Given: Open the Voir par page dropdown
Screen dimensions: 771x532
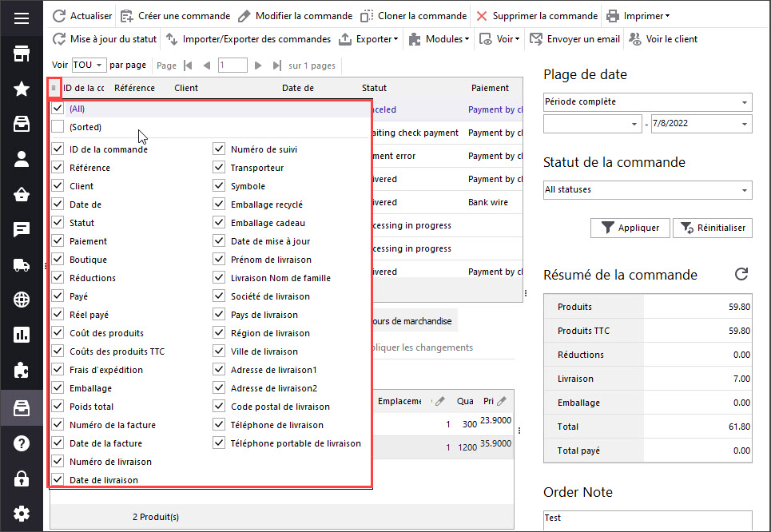Looking at the screenshot, I should tap(89, 65).
